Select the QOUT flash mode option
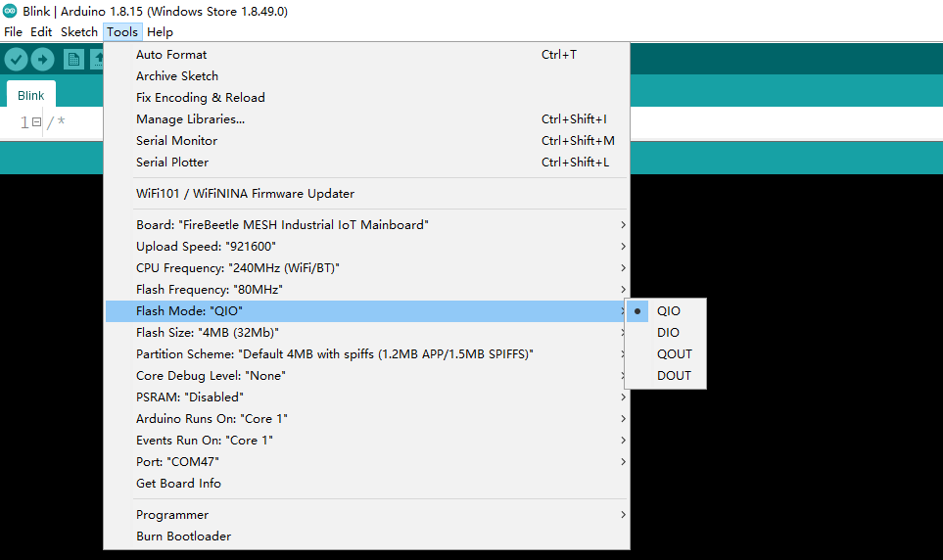This screenshot has width=943, height=560. pyautogui.click(x=666, y=354)
